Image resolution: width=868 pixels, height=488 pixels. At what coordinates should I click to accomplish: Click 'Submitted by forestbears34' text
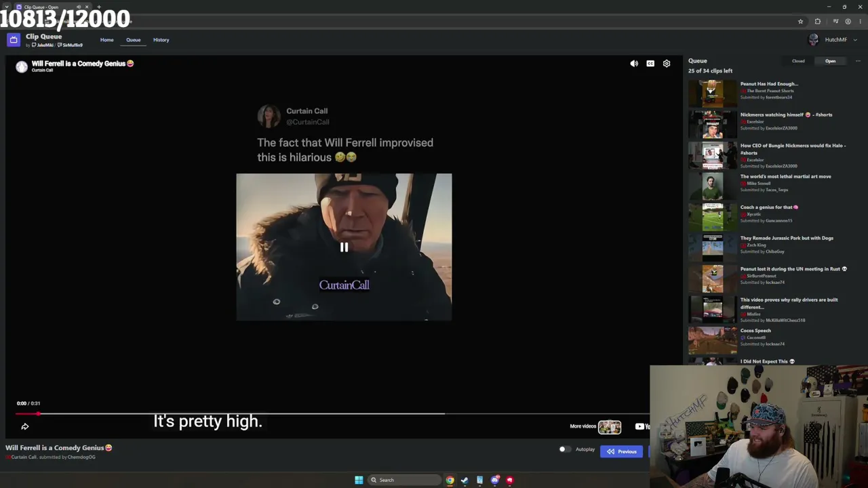[766, 98]
